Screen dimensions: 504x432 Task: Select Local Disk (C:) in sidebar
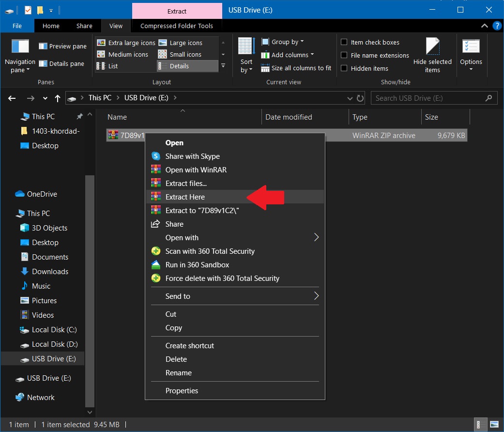pos(48,329)
